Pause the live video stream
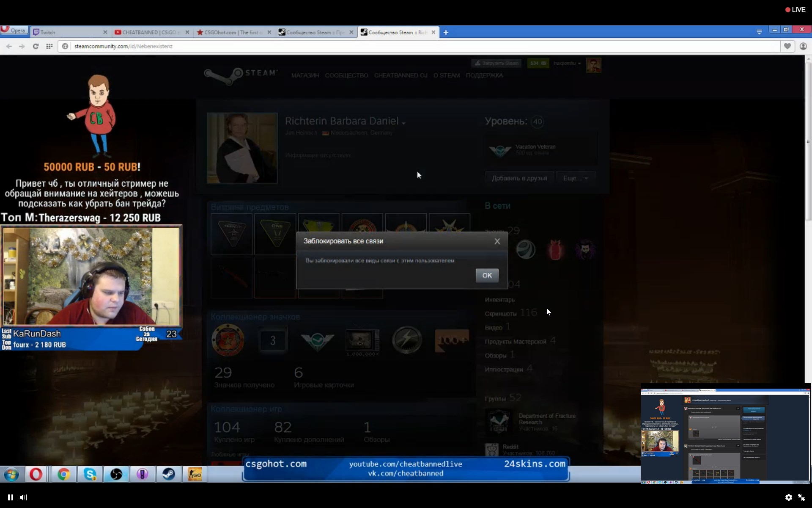The width and height of the screenshot is (812, 508). 10,497
